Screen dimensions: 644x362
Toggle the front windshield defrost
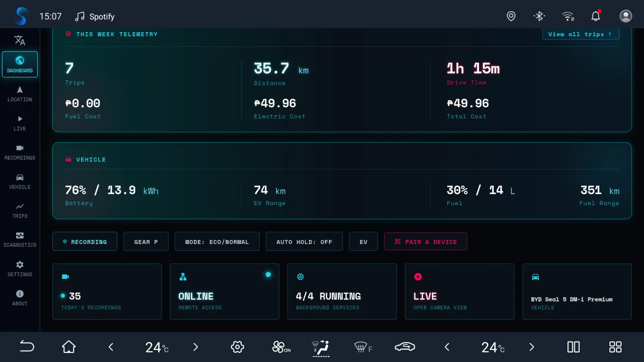coord(363,347)
